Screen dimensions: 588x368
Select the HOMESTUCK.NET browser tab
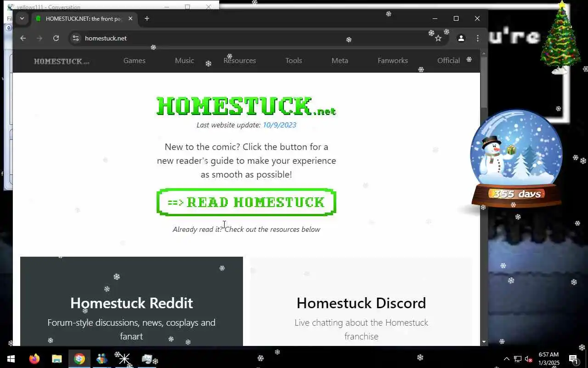(84, 18)
